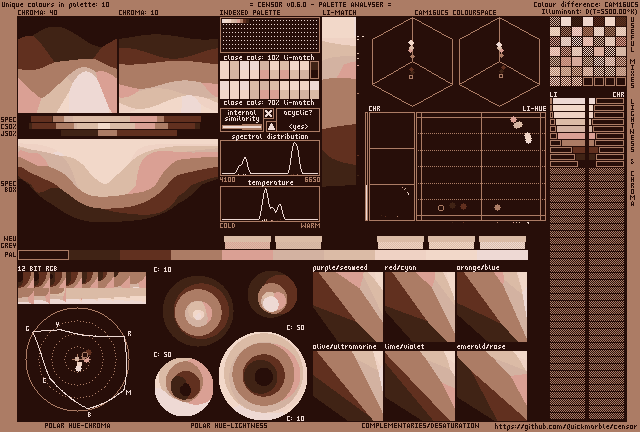Open the github.com/Quickmarble/censor link
The image size is (640, 432).
[x=565, y=426]
